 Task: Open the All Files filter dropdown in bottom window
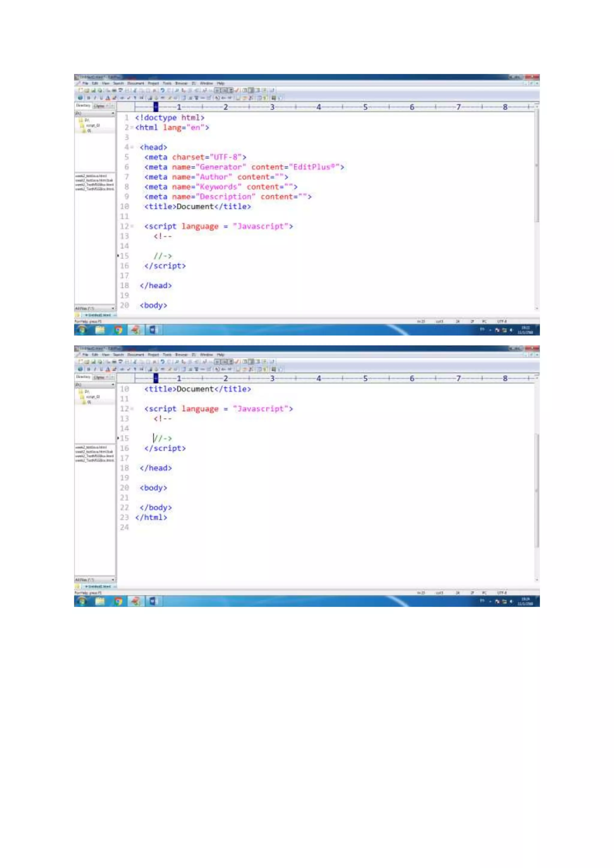click(113, 580)
